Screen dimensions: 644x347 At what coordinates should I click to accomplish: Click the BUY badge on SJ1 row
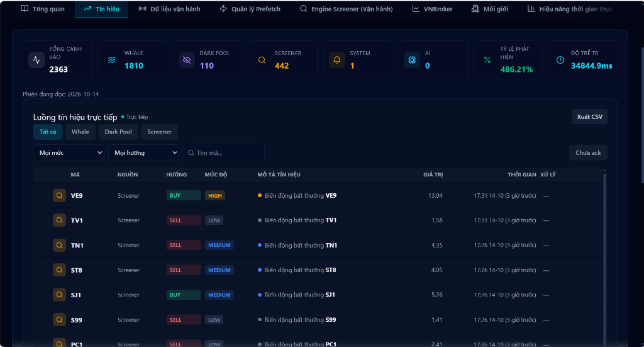pyautogui.click(x=184, y=295)
